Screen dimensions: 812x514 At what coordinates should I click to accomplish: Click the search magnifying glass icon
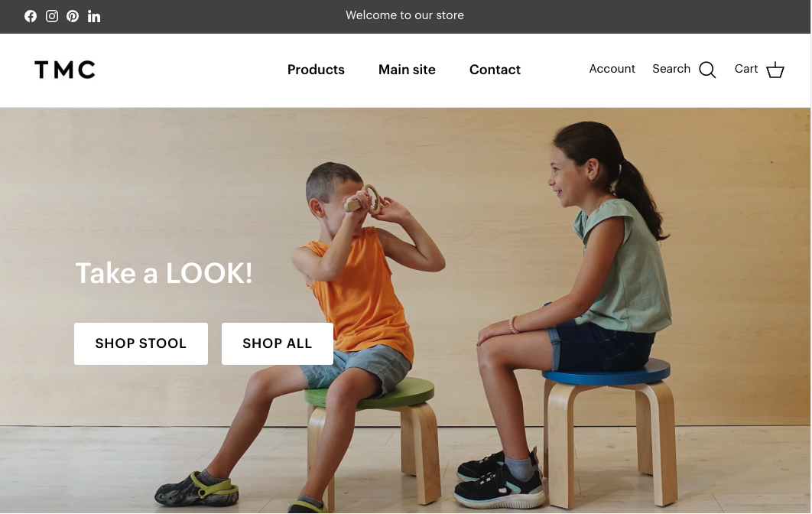pos(707,70)
